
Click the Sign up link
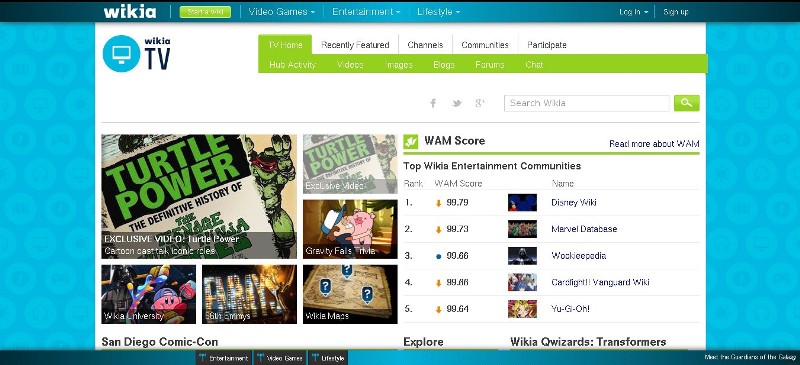(x=676, y=12)
